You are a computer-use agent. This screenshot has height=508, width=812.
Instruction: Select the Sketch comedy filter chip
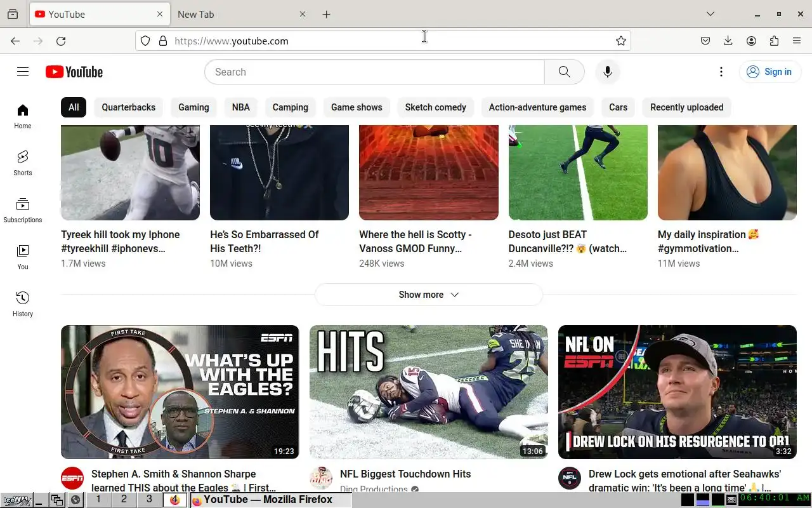436,107
